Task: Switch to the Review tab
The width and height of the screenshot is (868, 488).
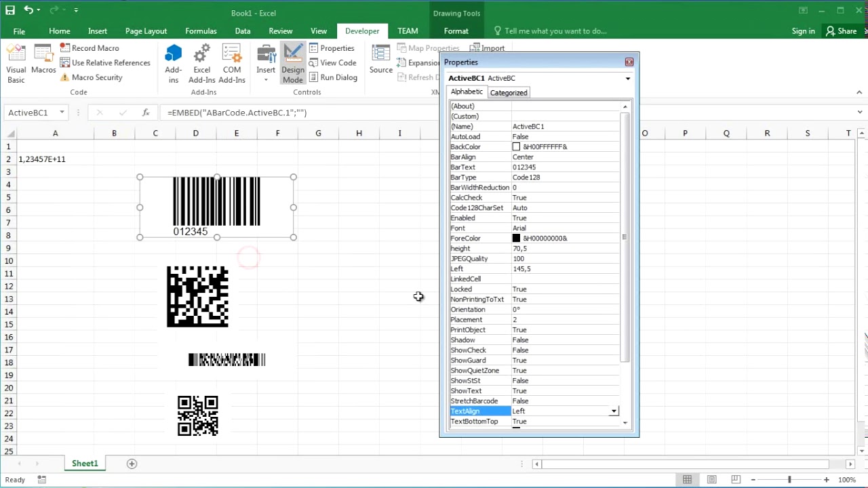Action: click(281, 31)
